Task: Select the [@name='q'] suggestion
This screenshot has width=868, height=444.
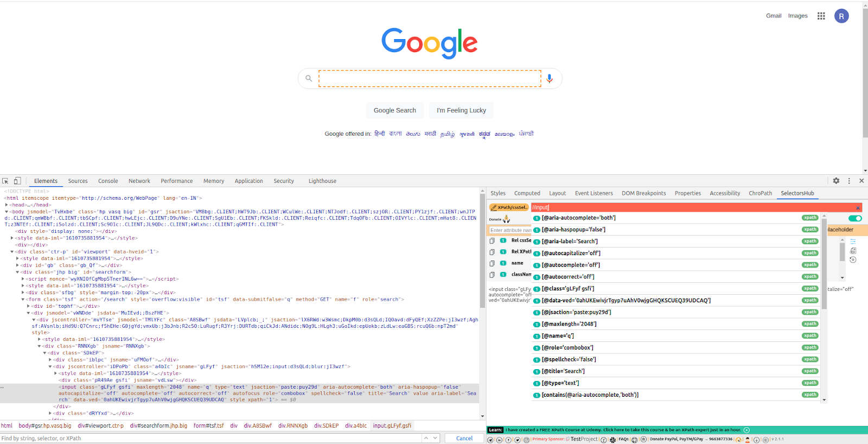Action: tap(676, 336)
